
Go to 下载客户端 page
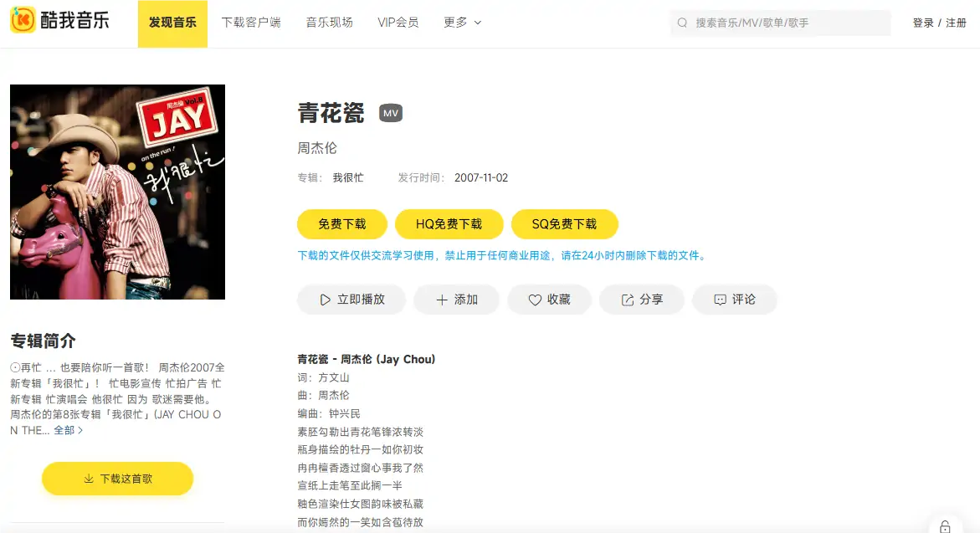click(x=251, y=23)
